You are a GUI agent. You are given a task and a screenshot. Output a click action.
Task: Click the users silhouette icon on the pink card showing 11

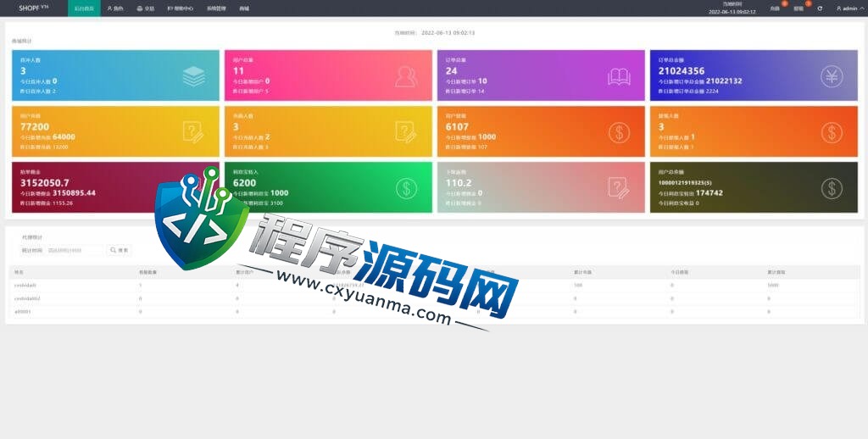(406, 76)
